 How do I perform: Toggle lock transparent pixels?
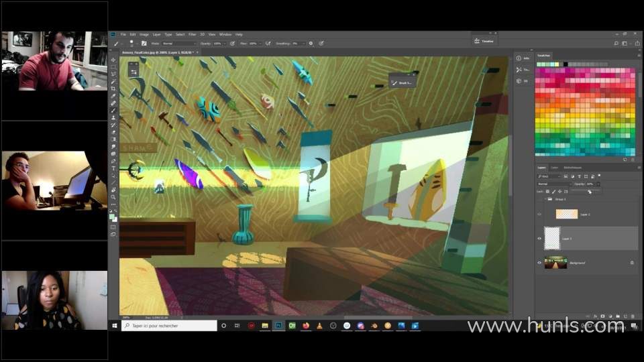click(547, 192)
